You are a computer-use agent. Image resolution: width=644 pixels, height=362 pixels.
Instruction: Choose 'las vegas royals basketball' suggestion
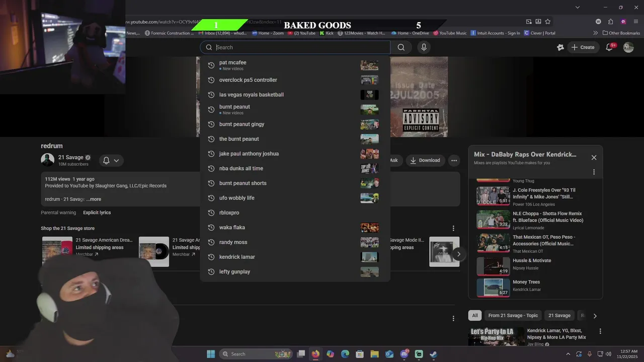[295, 95]
